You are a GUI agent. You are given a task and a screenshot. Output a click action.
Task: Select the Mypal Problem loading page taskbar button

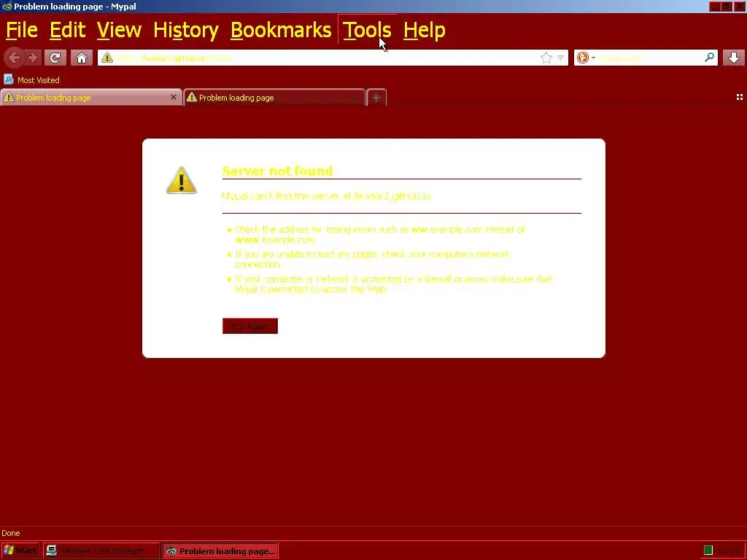tap(220, 551)
